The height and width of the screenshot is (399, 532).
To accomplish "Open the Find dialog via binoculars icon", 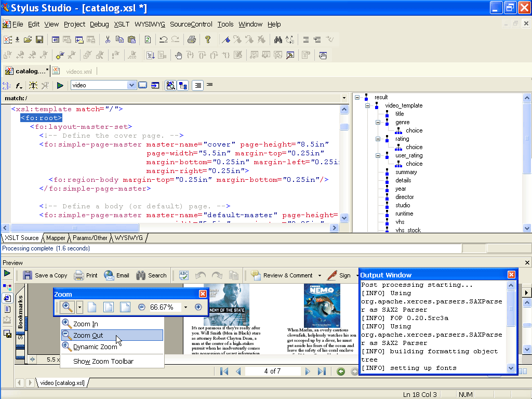I will [278, 39].
